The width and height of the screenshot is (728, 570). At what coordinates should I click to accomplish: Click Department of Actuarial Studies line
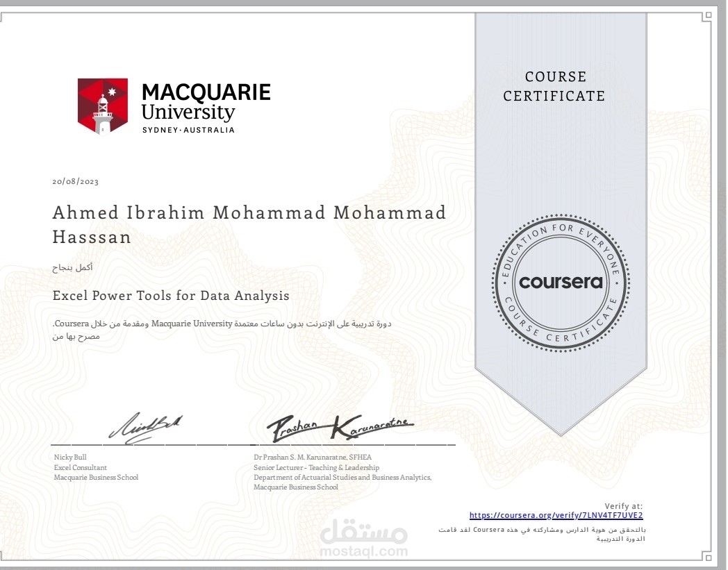coord(342,477)
